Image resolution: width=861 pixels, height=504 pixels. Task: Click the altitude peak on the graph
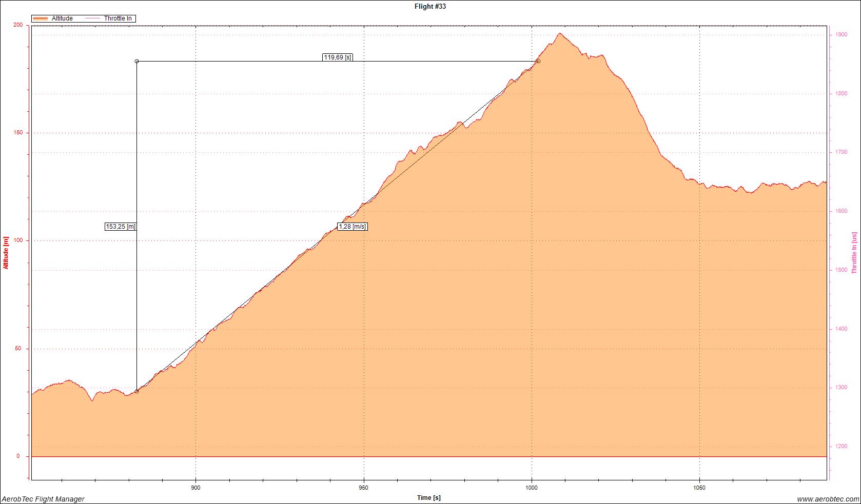coord(560,34)
